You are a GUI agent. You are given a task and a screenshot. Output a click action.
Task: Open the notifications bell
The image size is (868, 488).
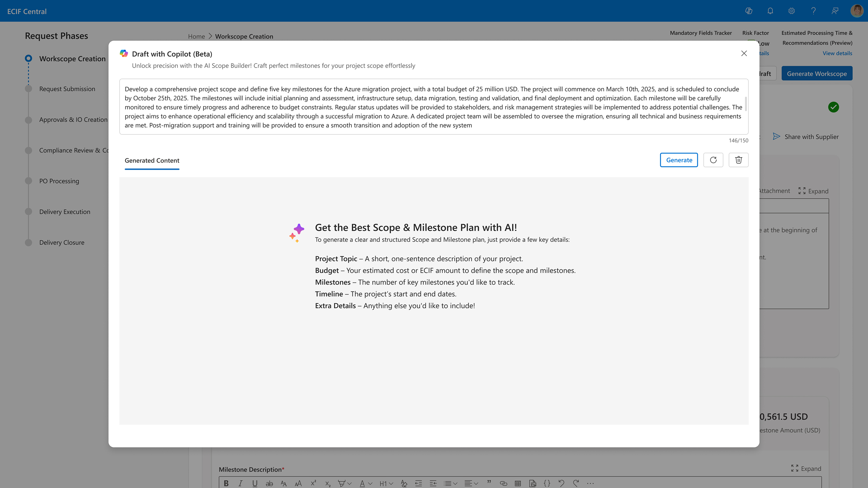click(770, 11)
